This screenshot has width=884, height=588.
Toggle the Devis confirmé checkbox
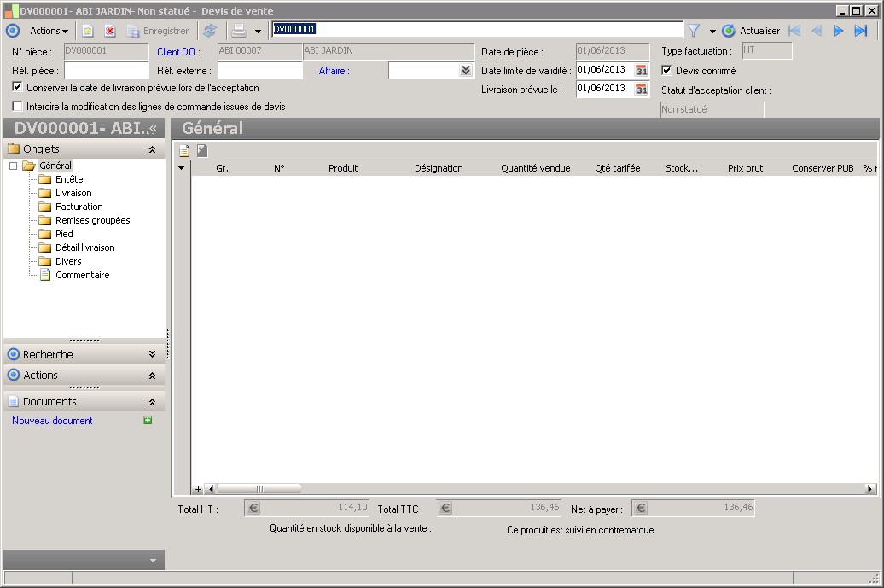[667, 71]
